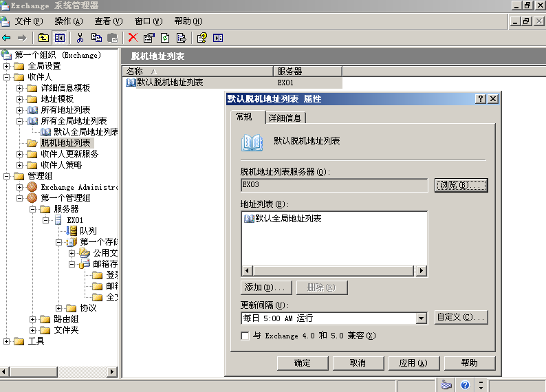Open the 窗口(W) menu
The image size is (546, 392).
click(149, 21)
